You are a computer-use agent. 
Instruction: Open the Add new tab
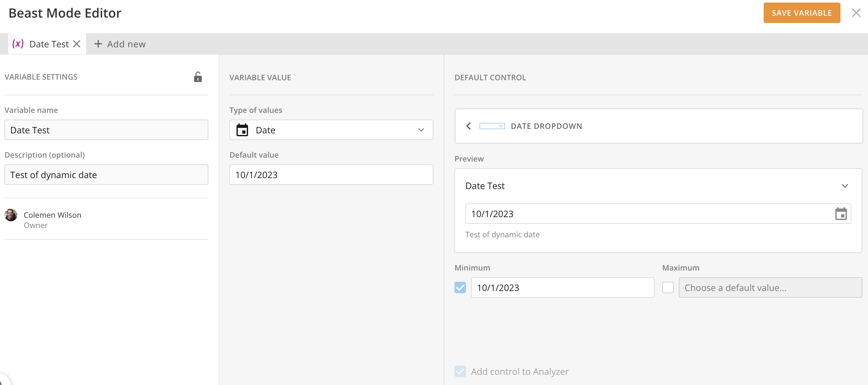[x=126, y=44]
